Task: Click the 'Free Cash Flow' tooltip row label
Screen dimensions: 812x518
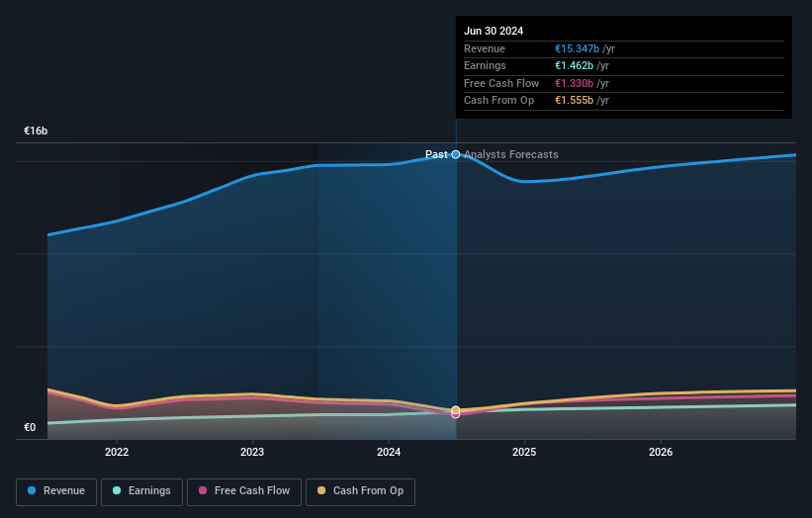Action: 501,83
